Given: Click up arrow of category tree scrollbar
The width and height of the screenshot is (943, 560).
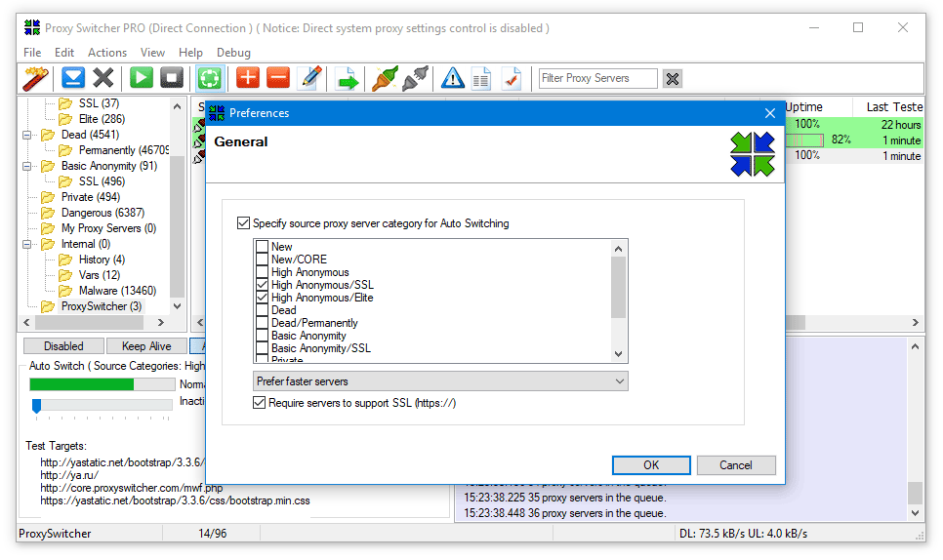Looking at the screenshot, I should 177,106.
